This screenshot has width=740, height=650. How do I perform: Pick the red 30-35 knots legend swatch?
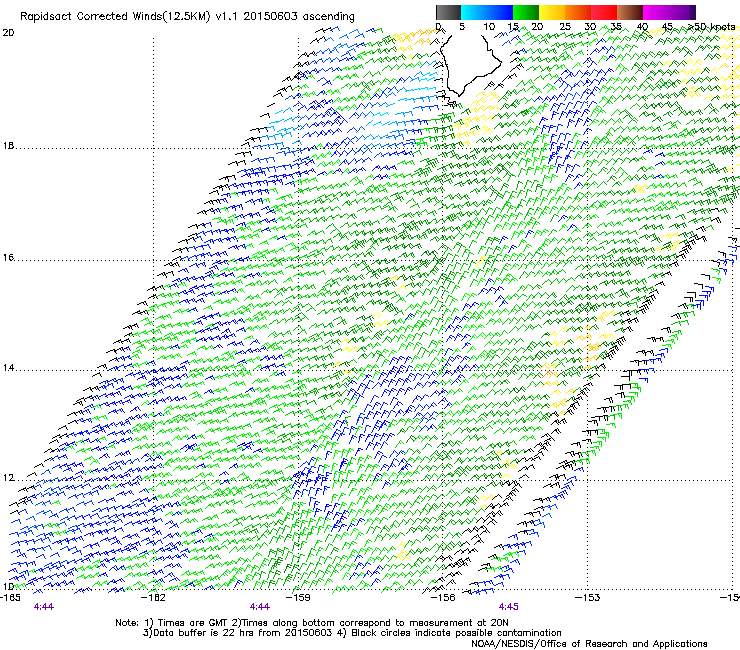pyautogui.click(x=604, y=12)
